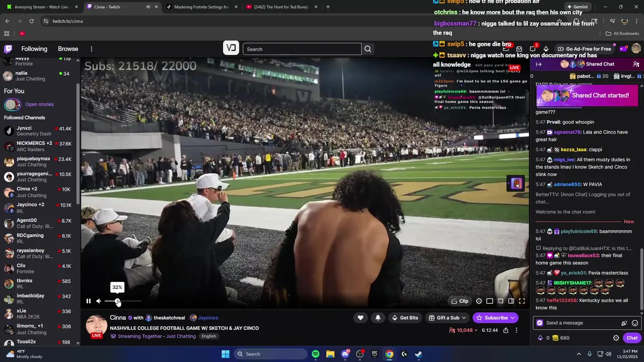Open the BetterTTV emote overlay icon on the video
This screenshot has height=362, width=644.
tap(516, 184)
